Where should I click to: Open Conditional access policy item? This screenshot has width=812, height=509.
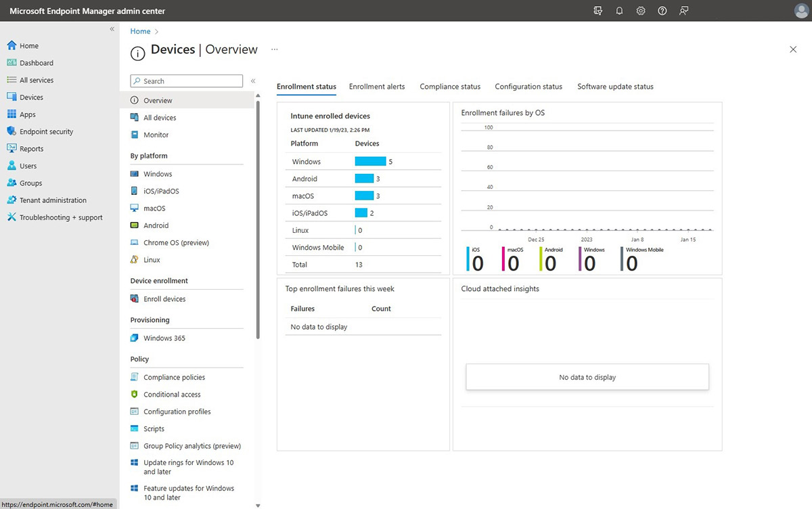(172, 395)
